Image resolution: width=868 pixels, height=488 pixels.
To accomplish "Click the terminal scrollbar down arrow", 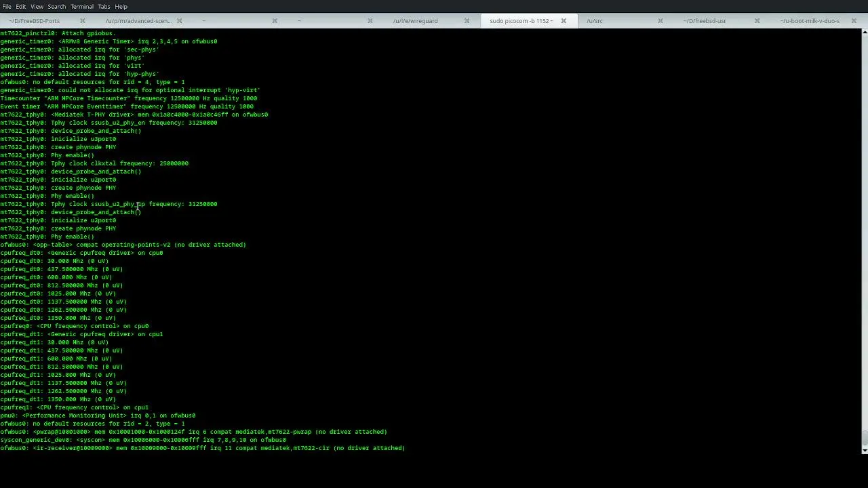I will tap(865, 449).
